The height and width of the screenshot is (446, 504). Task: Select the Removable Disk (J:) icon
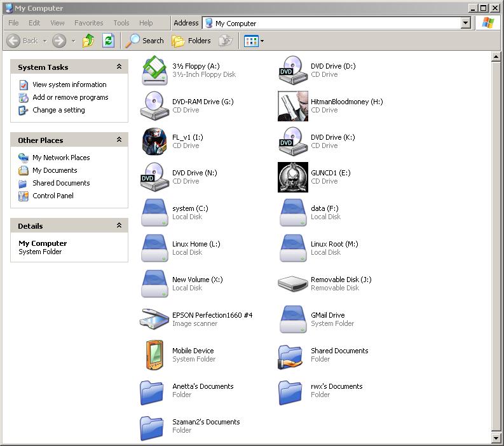tap(293, 284)
